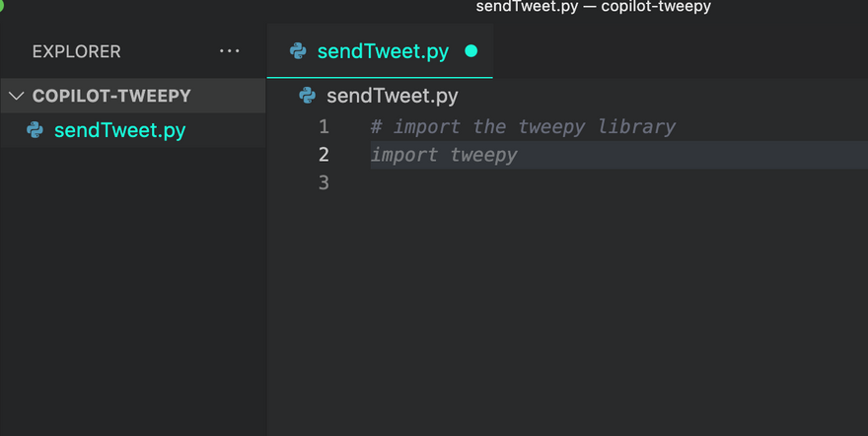Click the unsaved-changes dot on sendTweet.py tab

pos(470,51)
